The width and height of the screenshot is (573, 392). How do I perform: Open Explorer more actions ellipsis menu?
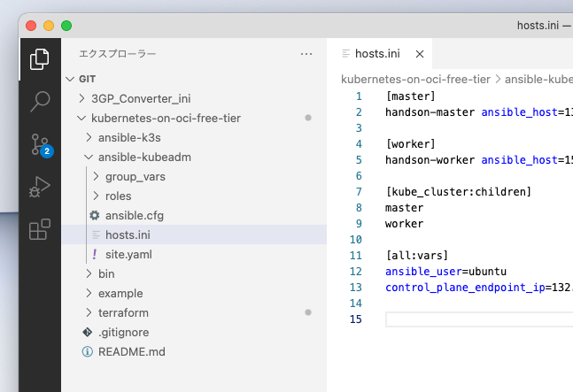point(306,54)
